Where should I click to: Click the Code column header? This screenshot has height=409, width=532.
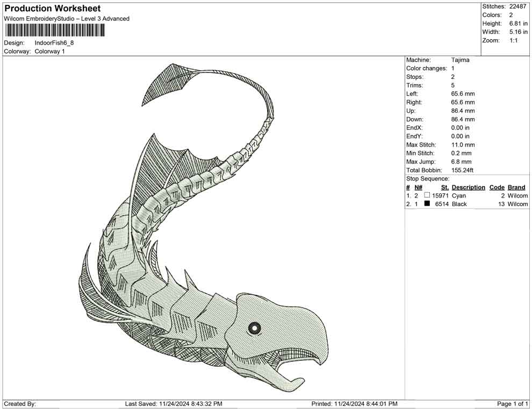[497, 187]
